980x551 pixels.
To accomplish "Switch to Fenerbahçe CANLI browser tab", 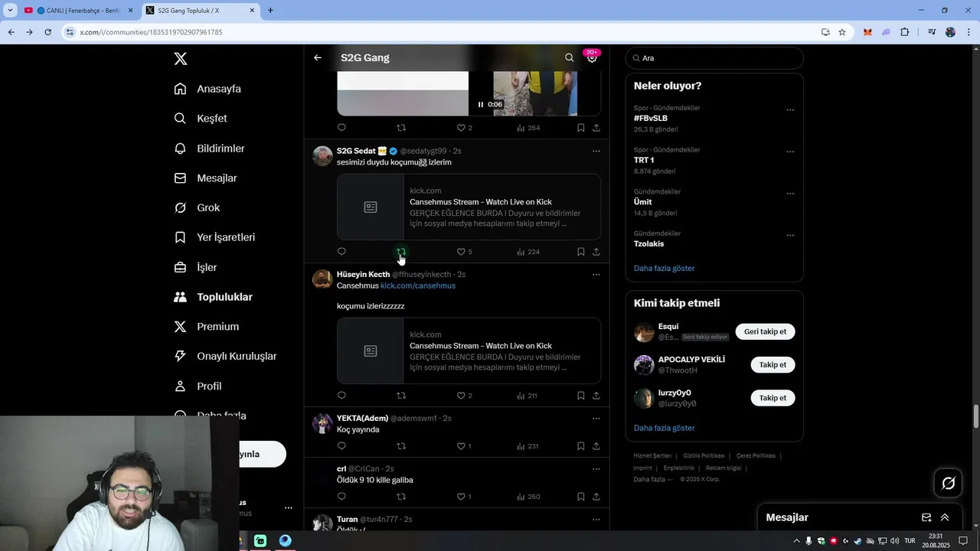I will pos(78,11).
